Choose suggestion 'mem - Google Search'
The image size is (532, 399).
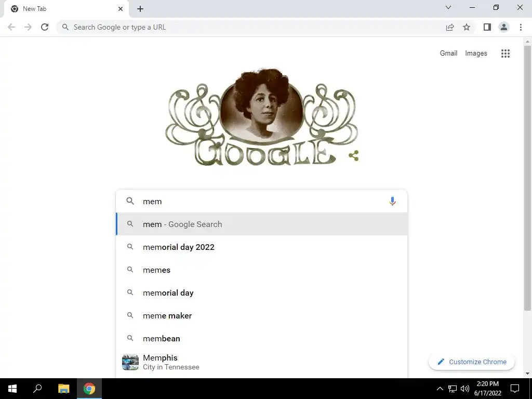(x=261, y=224)
